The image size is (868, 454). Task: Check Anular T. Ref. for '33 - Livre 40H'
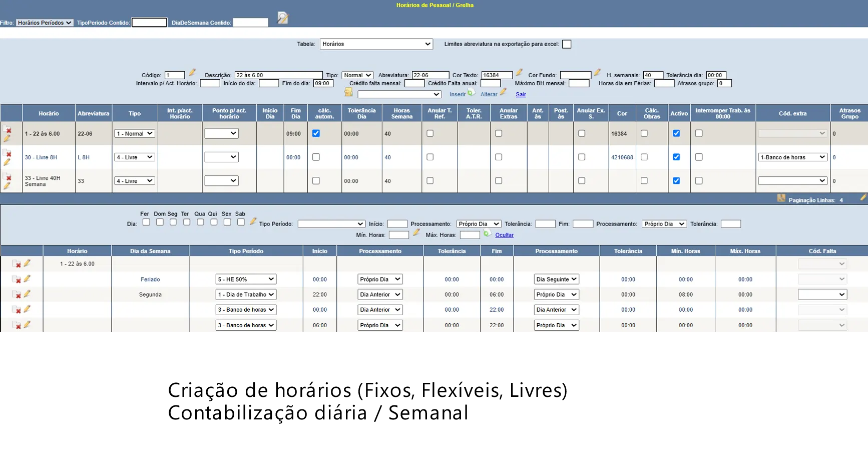click(430, 180)
